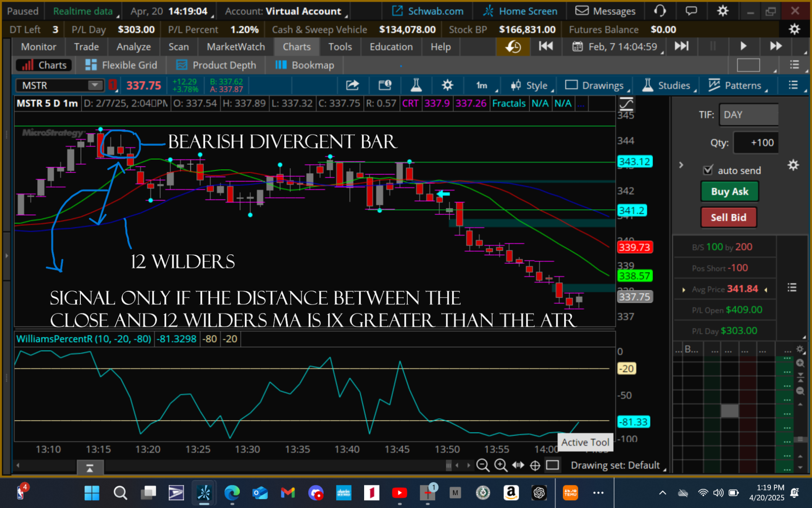Open Messages
The width and height of the screenshot is (812, 508).
[x=605, y=11]
